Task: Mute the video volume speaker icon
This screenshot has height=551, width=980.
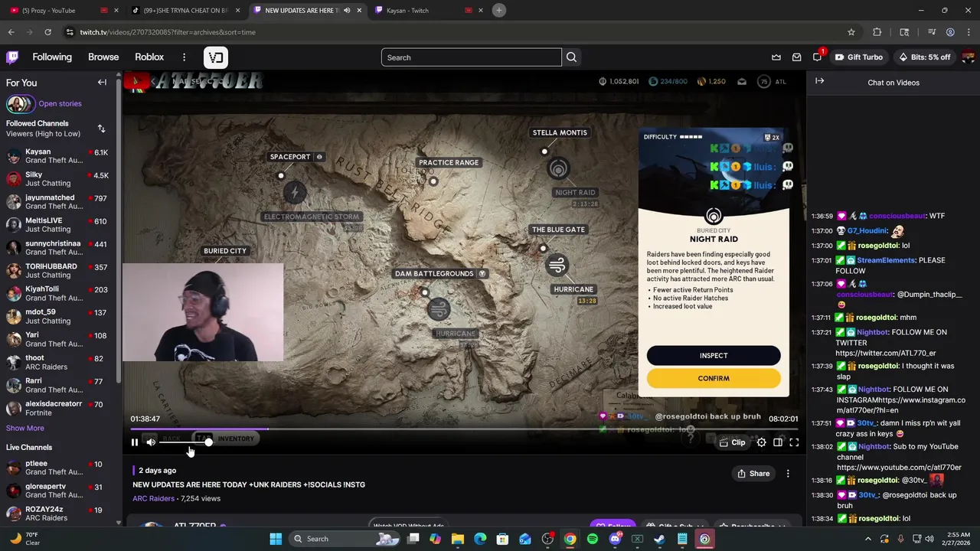Action: (x=151, y=442)
